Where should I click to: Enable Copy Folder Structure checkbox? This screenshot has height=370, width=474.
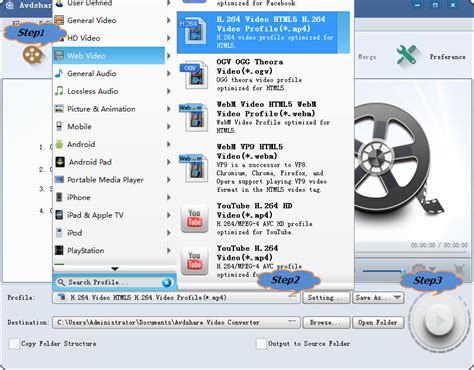(x=14, y=343)
